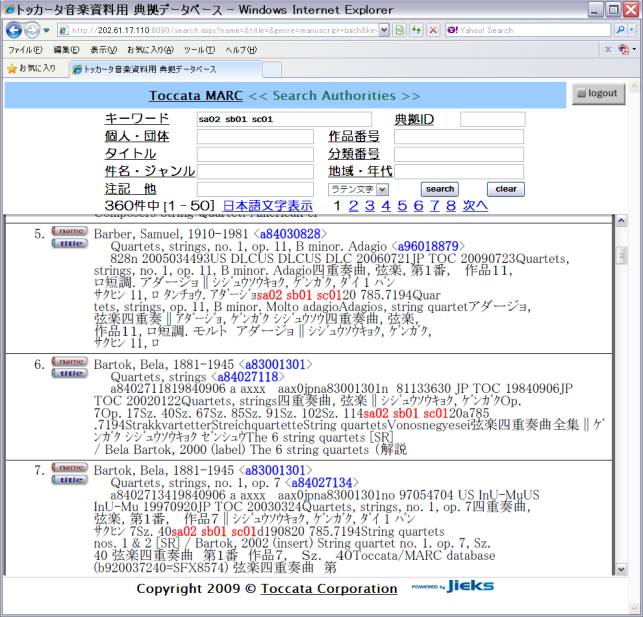Open the recent pages dropdown beside navigation arrows

click(46, 30)
